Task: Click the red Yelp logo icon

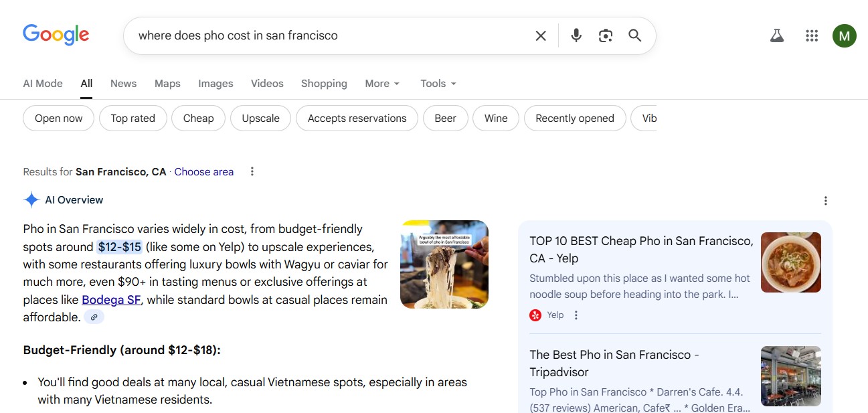Action: (535, 315)
